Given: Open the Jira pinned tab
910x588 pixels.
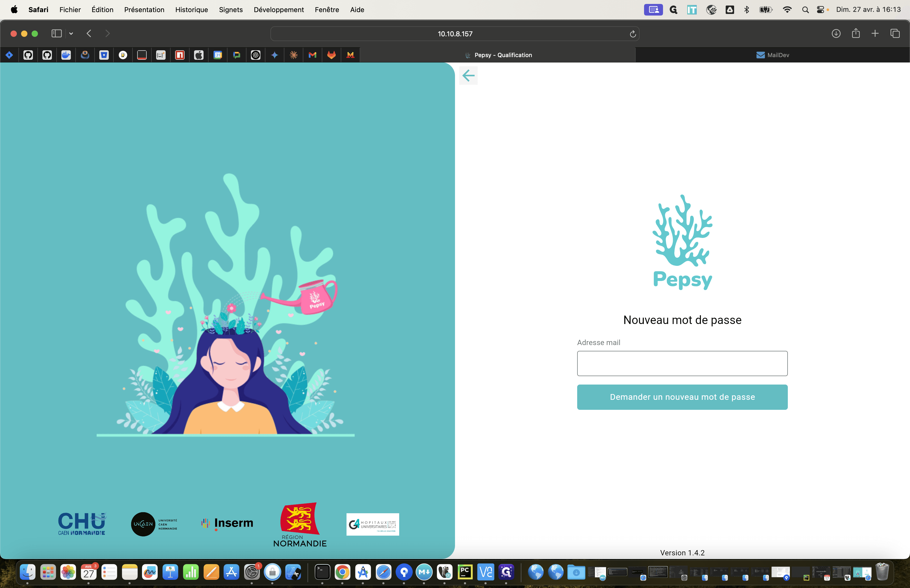Looking at the screenshot, I should 9,55.
